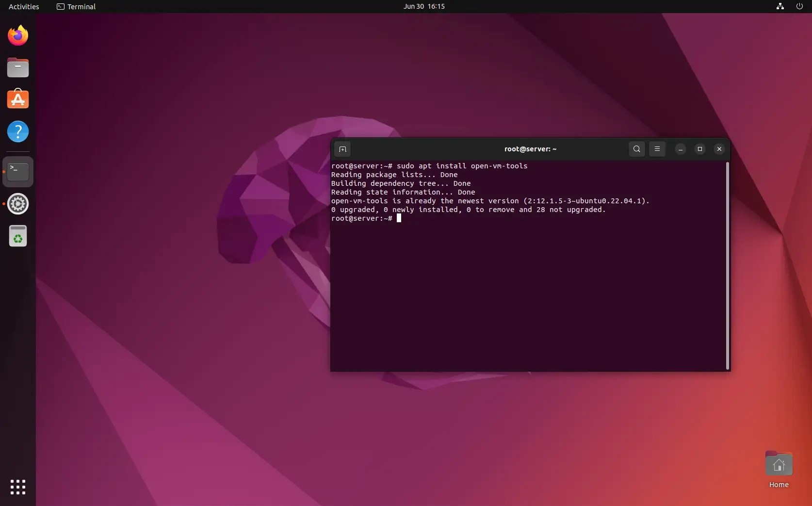The image size is (812, 506).
Task: Toggle the Settings running indicator
Action: tap(3, 204)
